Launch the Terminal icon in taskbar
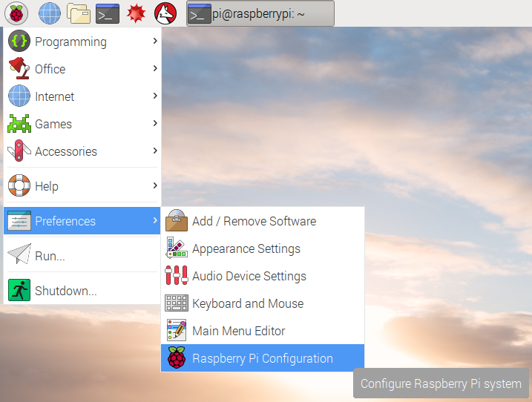 coord(108,13)
